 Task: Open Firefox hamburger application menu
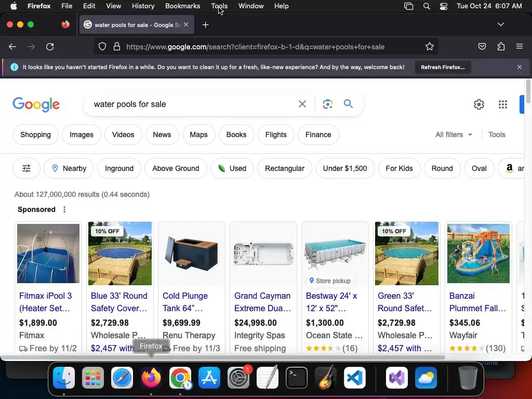tap(519, 46)
